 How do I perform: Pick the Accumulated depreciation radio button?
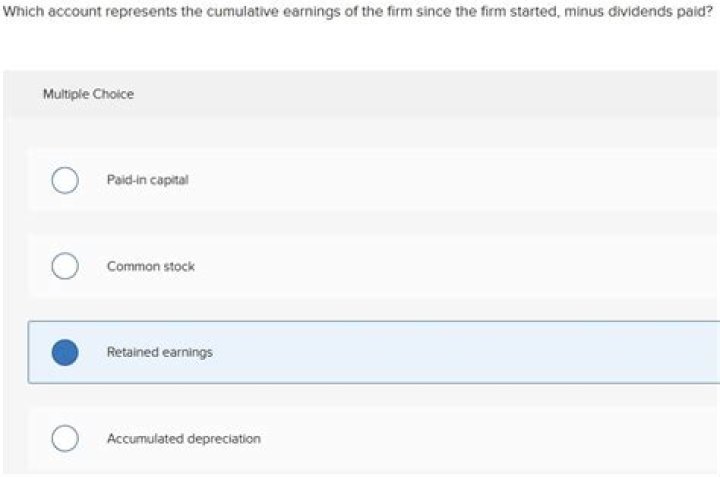pyautogui.click(x=65, y=439)
